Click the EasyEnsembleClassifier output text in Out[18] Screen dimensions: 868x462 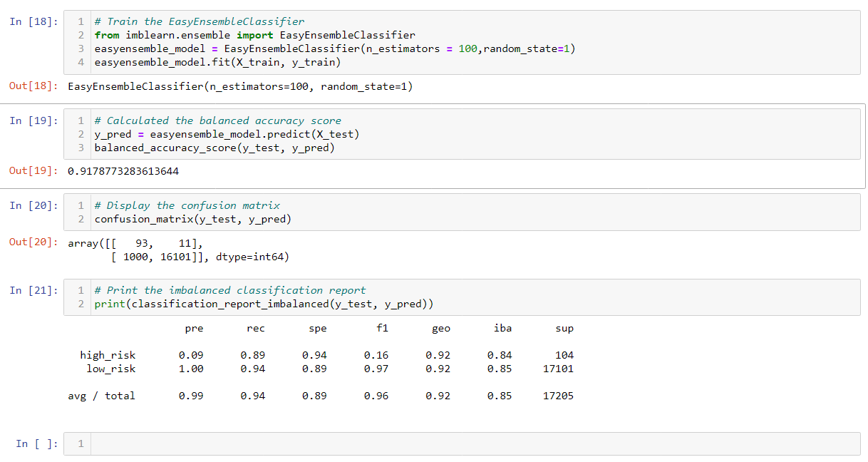pyautogui.click(x=240, y=86)
